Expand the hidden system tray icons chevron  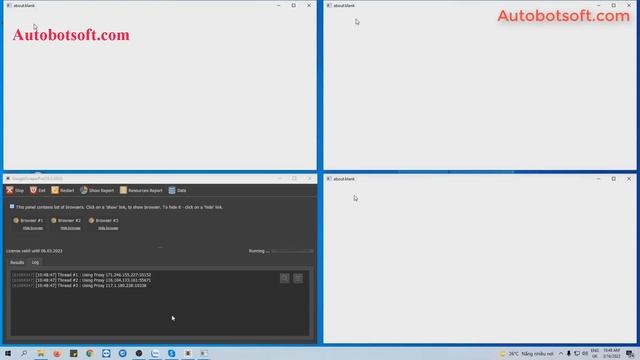click(x=561, y=354)
